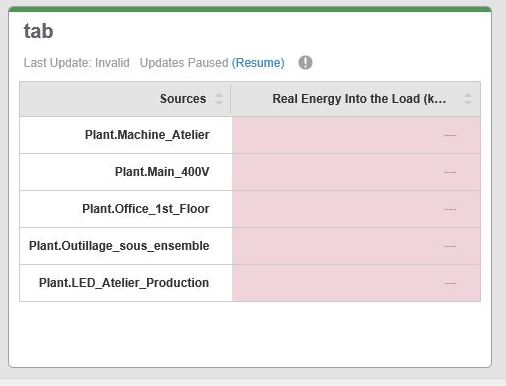Select Plant.LED_Atelier_Production row label

click(x=124, y=283)
